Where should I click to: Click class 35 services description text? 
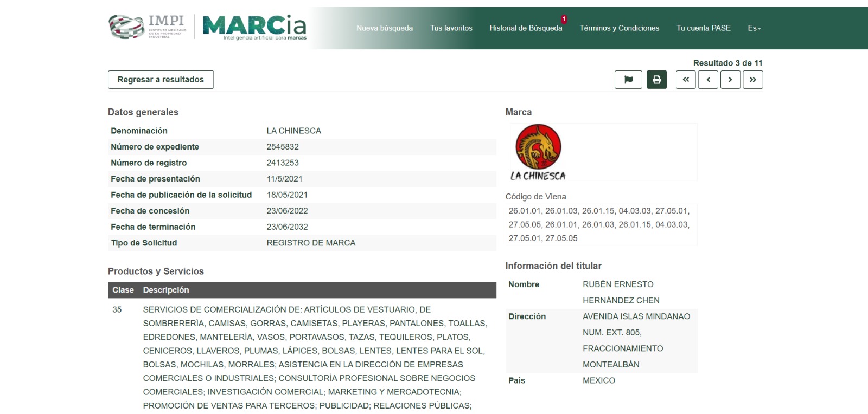[x=315, y=358]
